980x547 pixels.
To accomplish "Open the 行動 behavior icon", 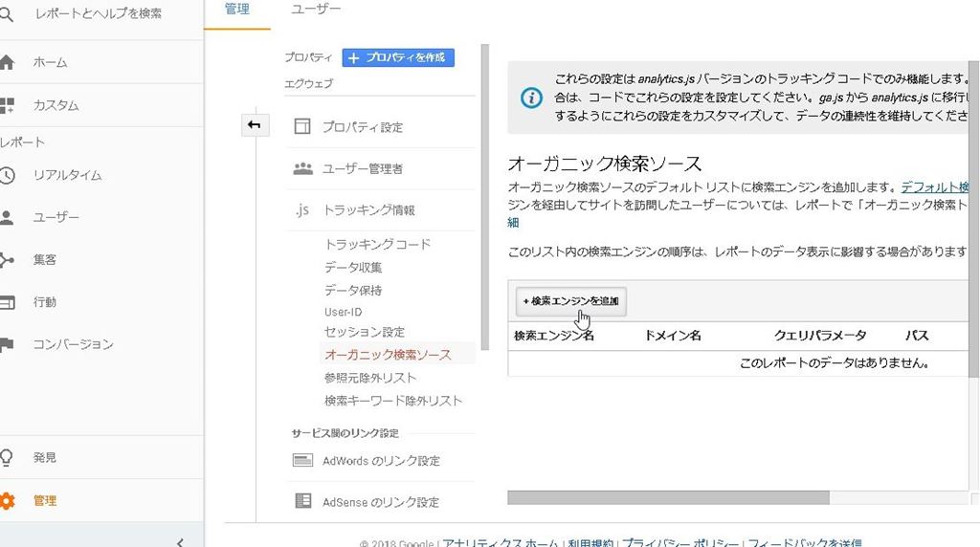I will [x=8, y=302].
